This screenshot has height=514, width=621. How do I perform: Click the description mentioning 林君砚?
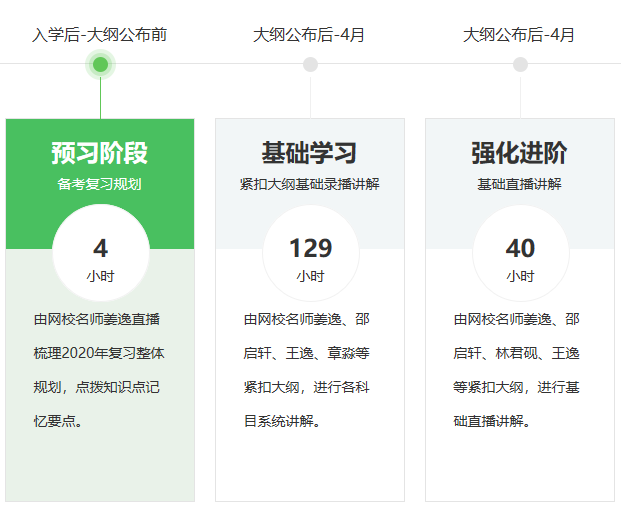click(520, 370)
